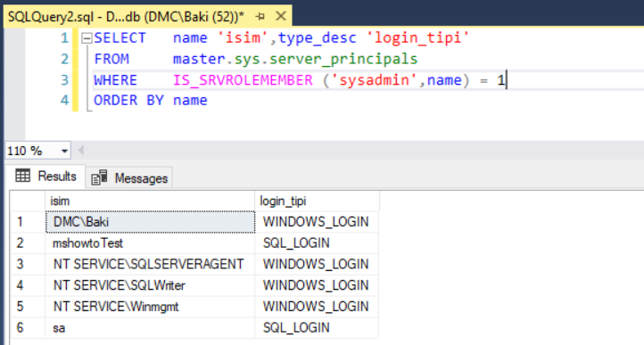Select the isim column header
This screenshot has width=644, height=345.
pyautogui.click(x=150, y=201)
